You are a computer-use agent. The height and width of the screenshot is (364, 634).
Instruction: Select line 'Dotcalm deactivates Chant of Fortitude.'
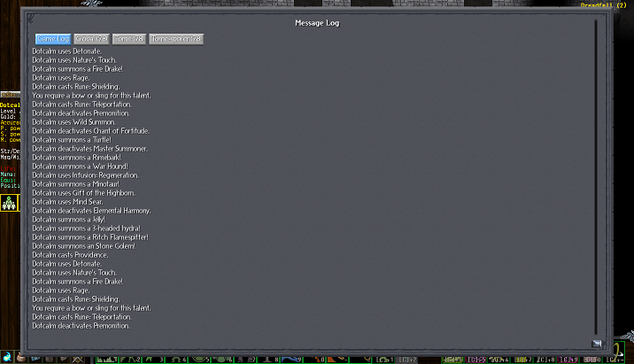point(91,131)
